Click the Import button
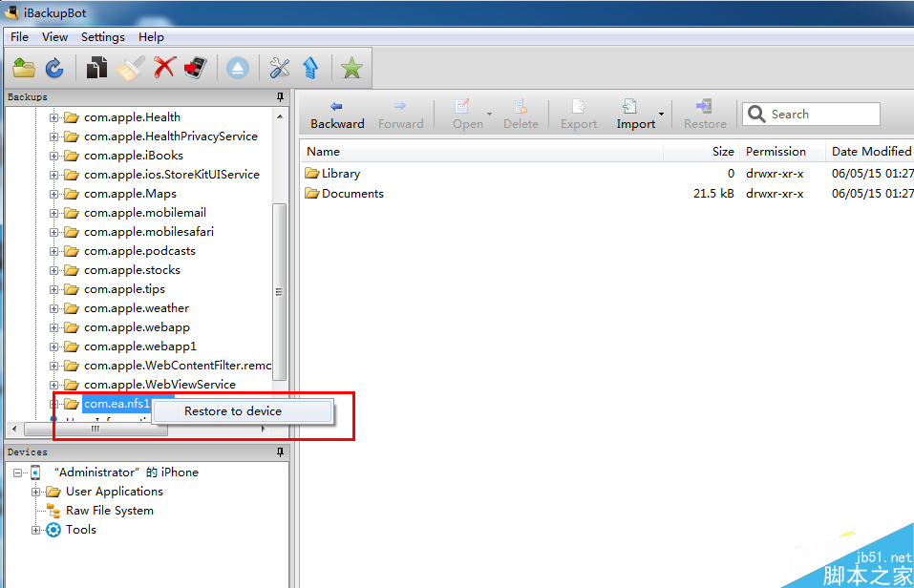914x588 pixels. (635, 115)
